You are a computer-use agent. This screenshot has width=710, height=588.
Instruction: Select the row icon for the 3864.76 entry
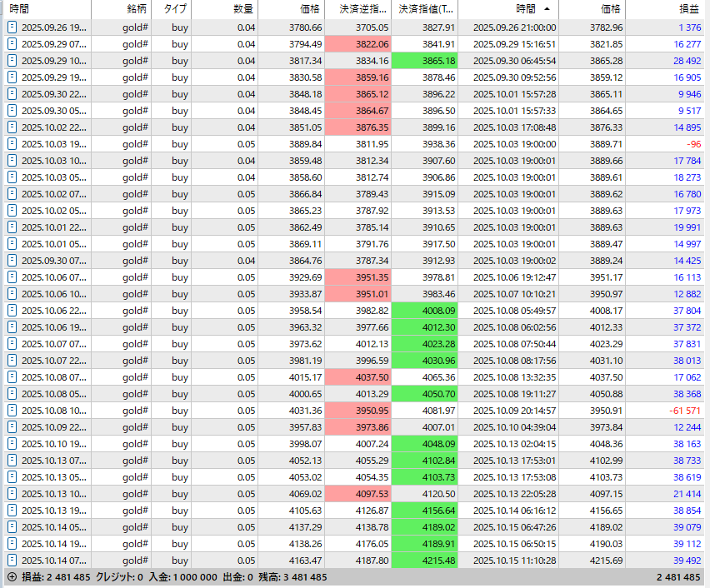(x=12, y=261)
